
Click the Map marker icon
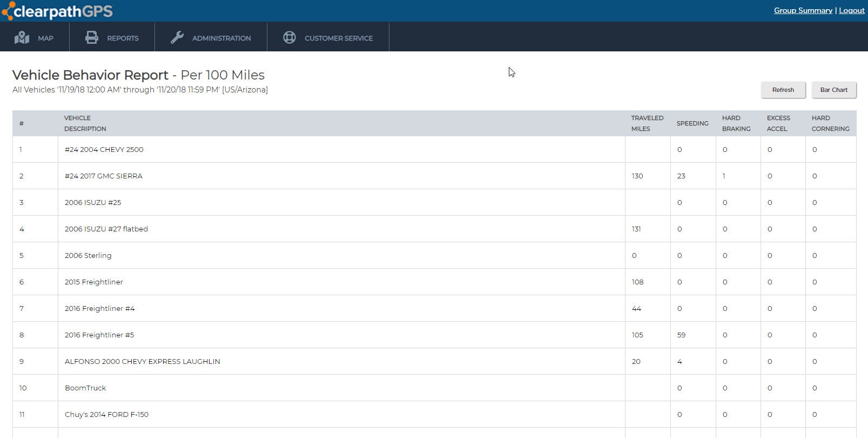[22, 38]
